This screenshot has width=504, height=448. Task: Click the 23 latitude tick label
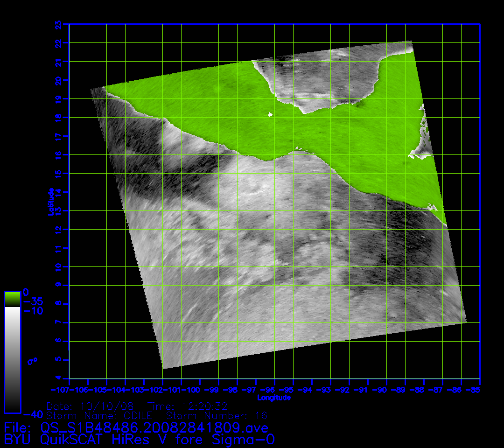pos(58,24)
